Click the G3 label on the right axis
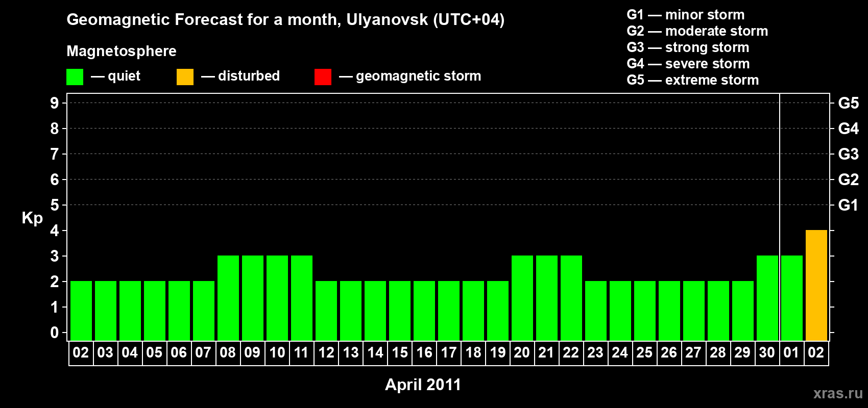 [848, 154]
